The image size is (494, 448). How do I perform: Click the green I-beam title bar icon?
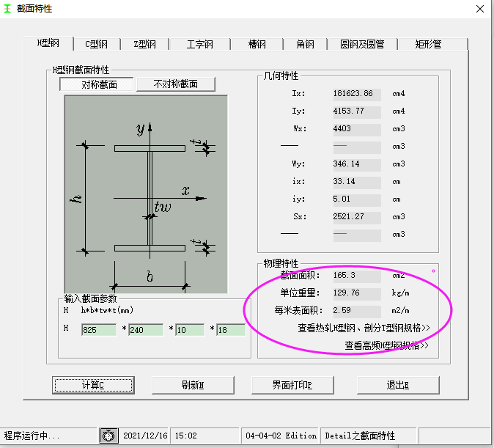7,9
